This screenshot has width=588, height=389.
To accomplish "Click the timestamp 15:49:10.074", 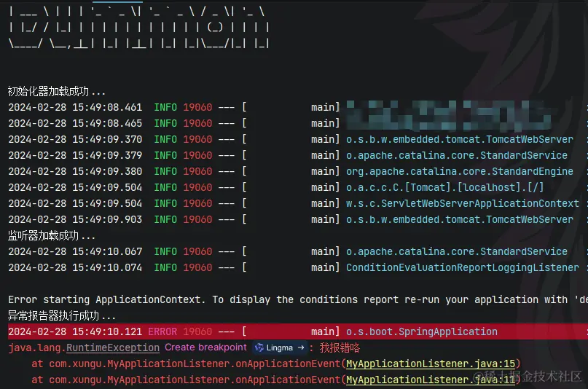I will [107, 267].
